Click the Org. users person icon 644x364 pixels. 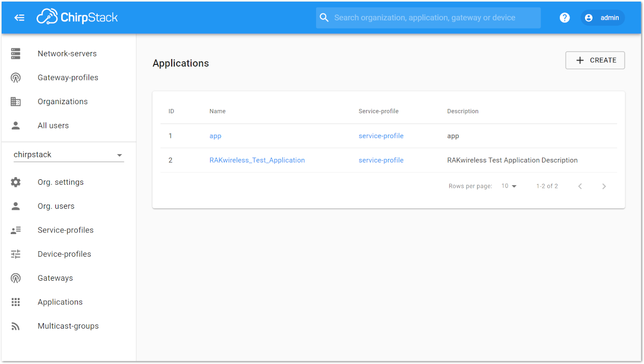pos(16,206)
